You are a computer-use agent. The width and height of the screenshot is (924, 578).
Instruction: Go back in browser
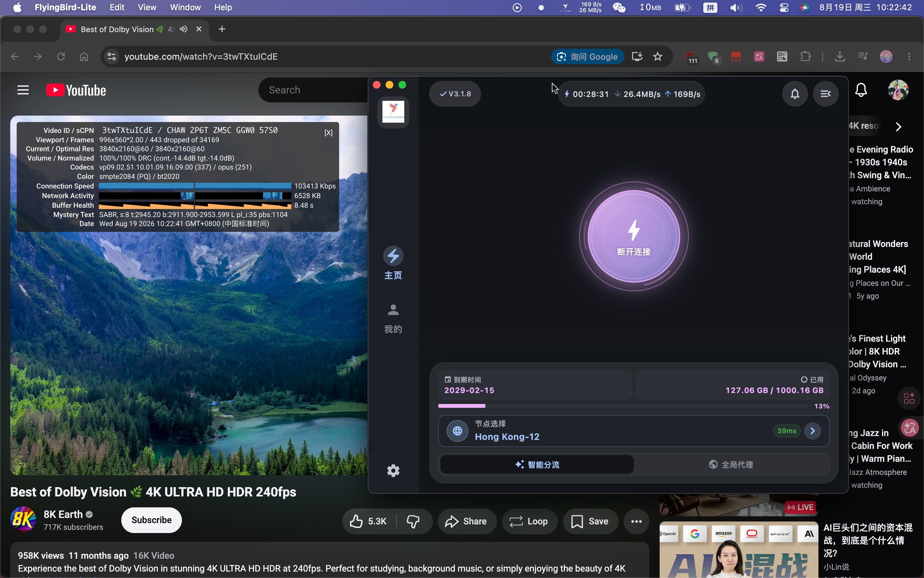(x=15, y=57)
